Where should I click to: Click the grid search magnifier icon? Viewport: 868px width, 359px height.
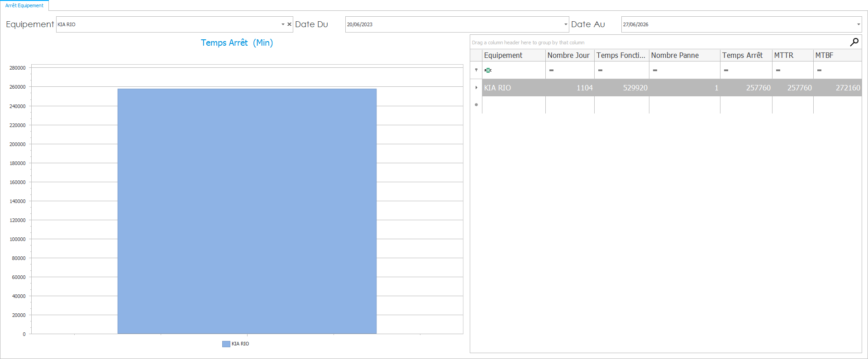coord(854,42)
